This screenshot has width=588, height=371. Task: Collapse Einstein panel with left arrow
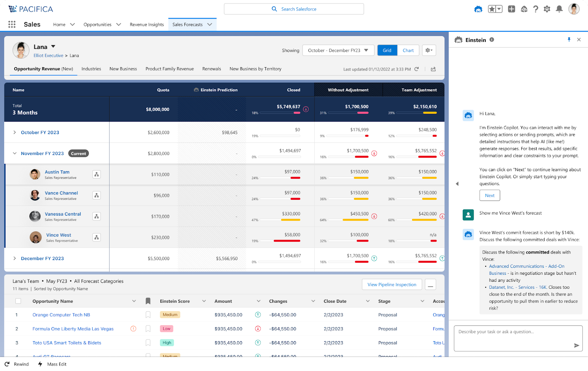(x=457, y=184)
